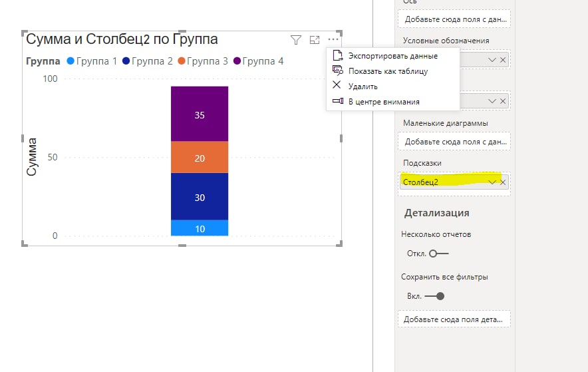Click the Детализация section heading
The image size is (588, 372).
coord(436,213)
